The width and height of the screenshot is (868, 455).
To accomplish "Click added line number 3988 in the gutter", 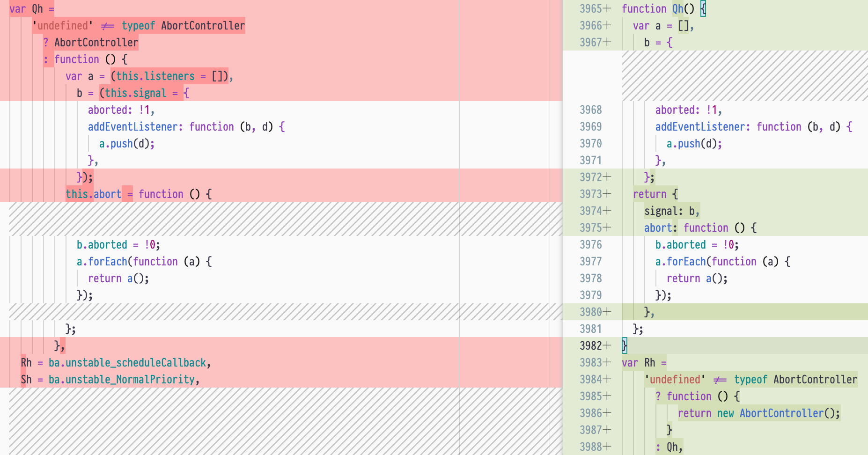I will point(591,447).
